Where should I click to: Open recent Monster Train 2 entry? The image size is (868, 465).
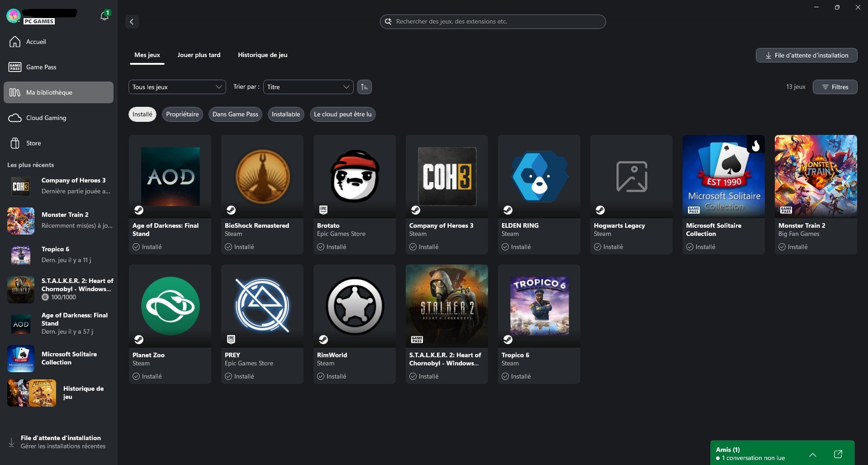pyautogui.click(x=58, y=221)
